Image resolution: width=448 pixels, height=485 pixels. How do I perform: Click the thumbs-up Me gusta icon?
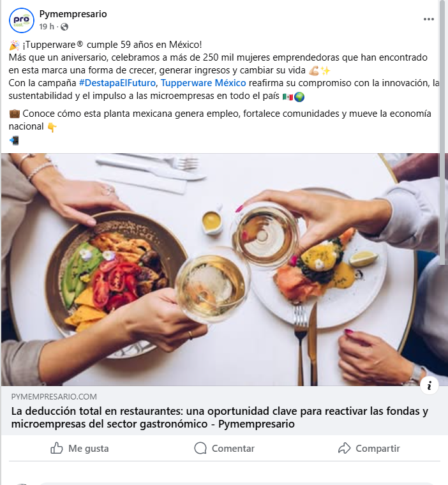pyautogui.click(x=57, y=448)
